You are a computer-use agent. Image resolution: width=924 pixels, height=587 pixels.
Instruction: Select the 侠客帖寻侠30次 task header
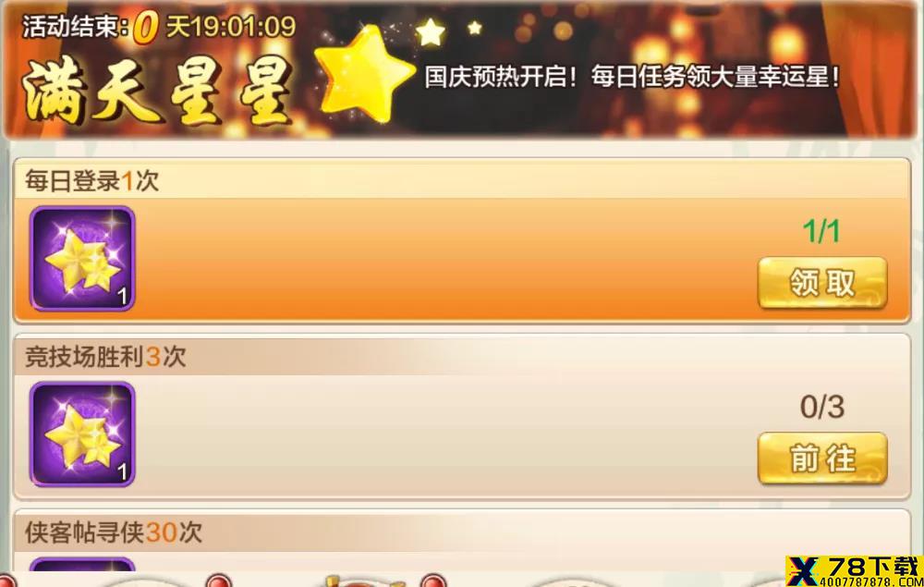pyautogui.click(x=113, y=532)
